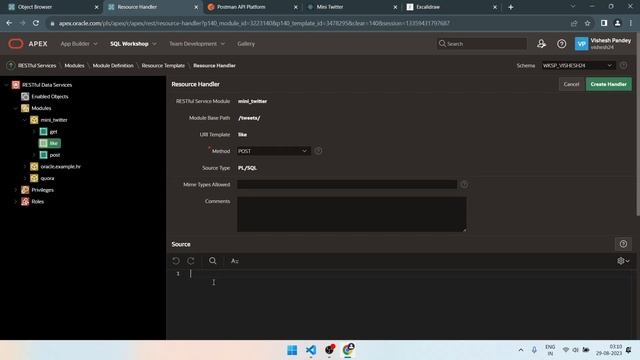The width and height of the screenshot is (640, 360).
Task: Go to Resource Template breadcrumb
Action: [x=163, y=65]
